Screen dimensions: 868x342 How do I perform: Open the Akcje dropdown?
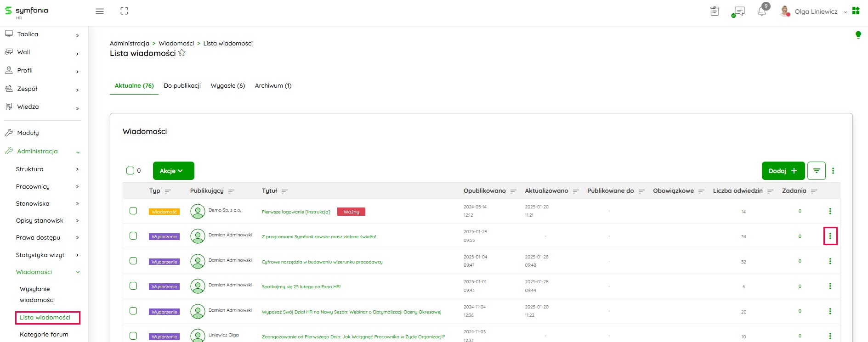pos(173,171)
